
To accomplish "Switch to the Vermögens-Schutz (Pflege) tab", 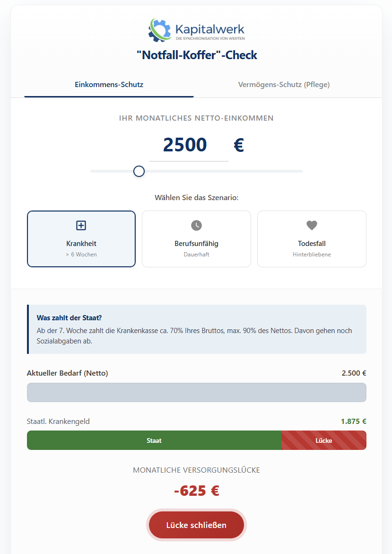I will 284,84.
